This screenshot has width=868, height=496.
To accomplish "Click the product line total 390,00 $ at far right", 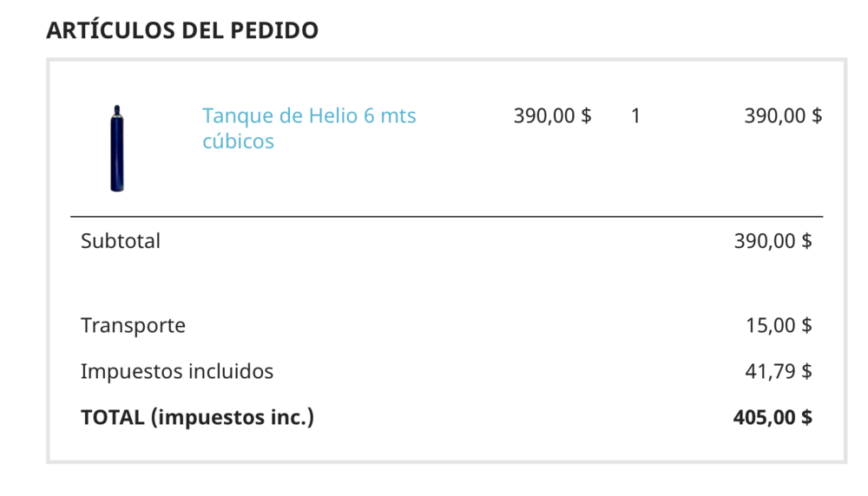I will point(783,115).
